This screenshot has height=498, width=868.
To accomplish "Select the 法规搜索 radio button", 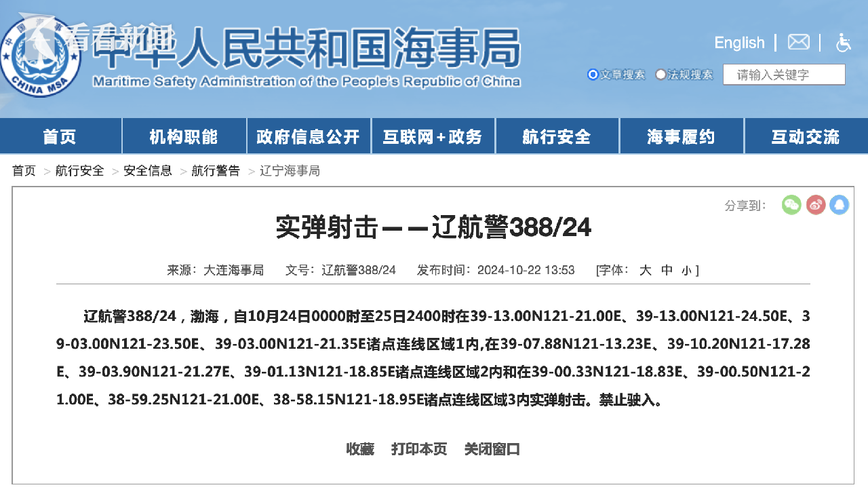I will coord(660,75).
